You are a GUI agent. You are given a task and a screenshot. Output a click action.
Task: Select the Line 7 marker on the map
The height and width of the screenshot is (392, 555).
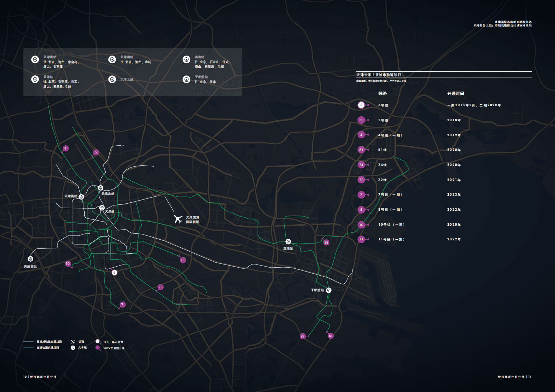coord(122,304)
